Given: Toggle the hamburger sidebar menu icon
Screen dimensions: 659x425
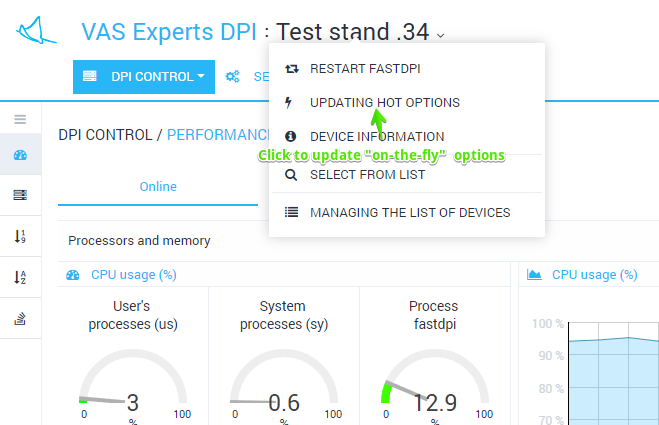Looking at the screenshot, I should pyautogui.click(x=20, y=119).
